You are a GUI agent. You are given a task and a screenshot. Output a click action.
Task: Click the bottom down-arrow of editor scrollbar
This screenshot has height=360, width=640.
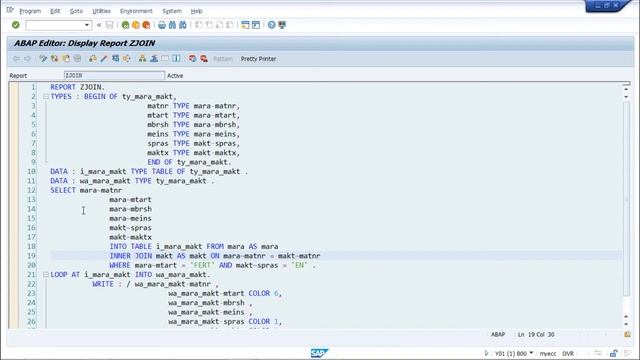pos(626,324)
